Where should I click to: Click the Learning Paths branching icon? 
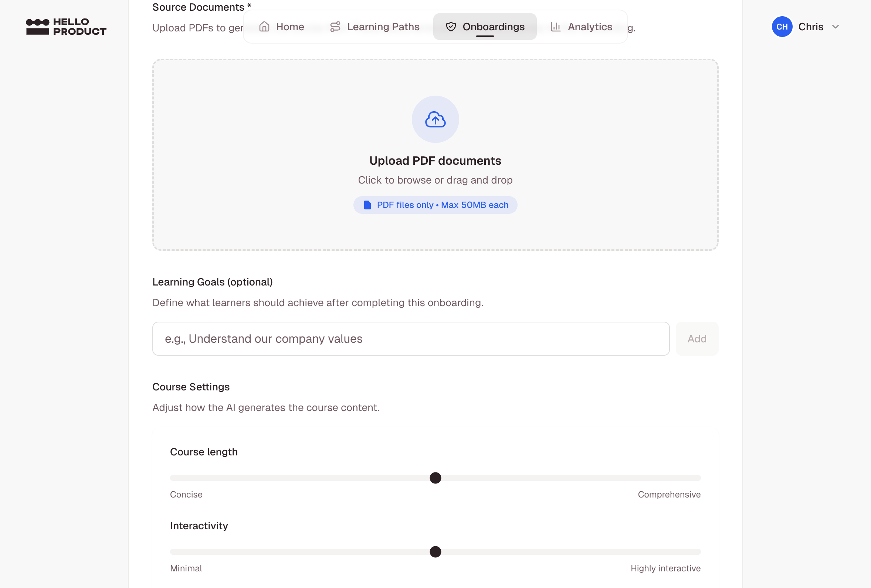click(x=335, y=27)
